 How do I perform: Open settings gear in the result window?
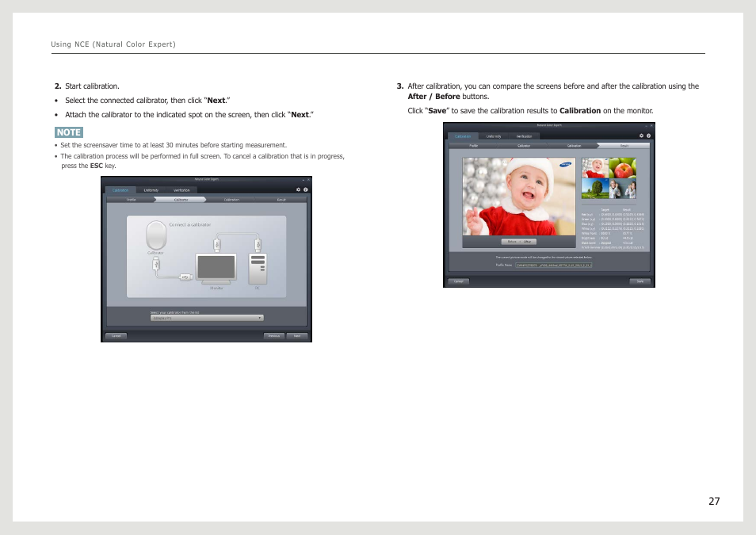641,136
